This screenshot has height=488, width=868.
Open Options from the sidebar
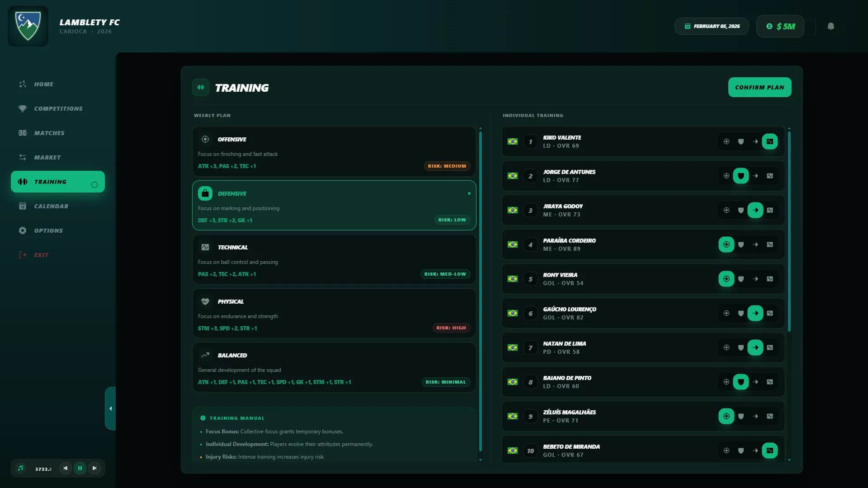pyautogui.click(x=58, y=230)
